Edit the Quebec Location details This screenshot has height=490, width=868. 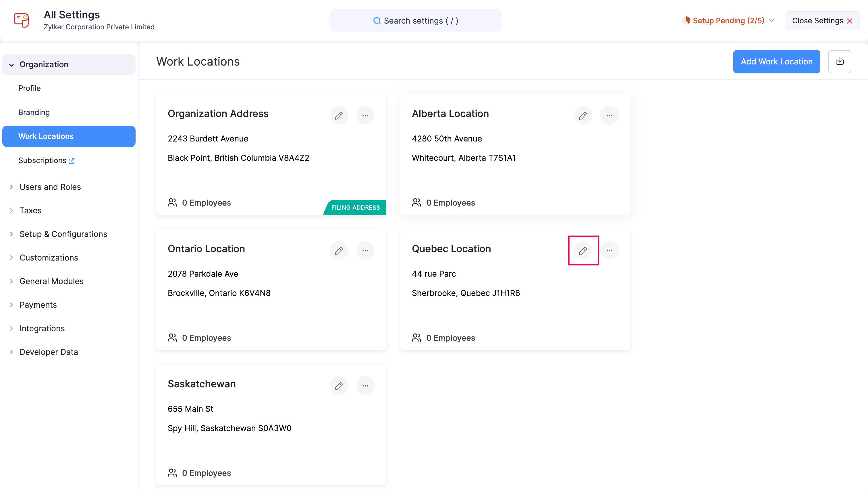(583, 250)
